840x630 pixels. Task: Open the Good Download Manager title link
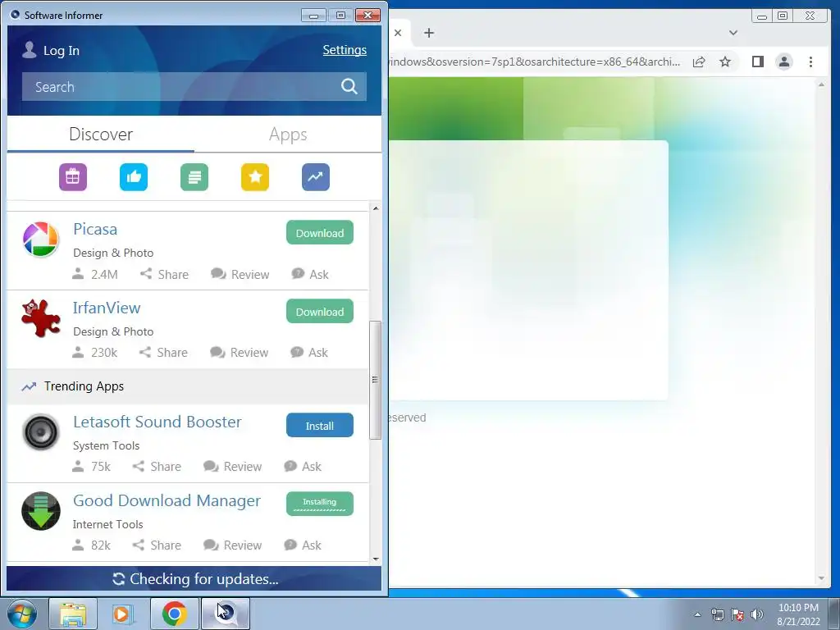[167, 501]
